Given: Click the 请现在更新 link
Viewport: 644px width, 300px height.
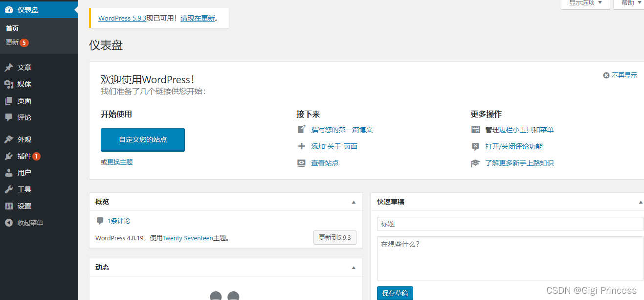Looking at the screenshot, I should coord(198,18).
